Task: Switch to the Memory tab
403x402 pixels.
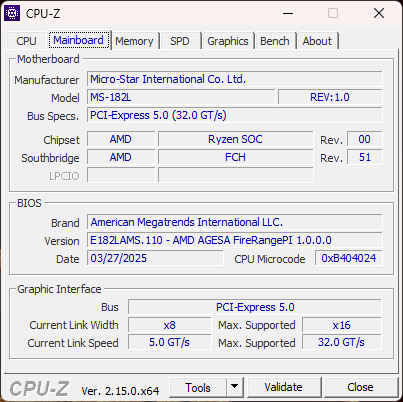Action: coord(134,41)
